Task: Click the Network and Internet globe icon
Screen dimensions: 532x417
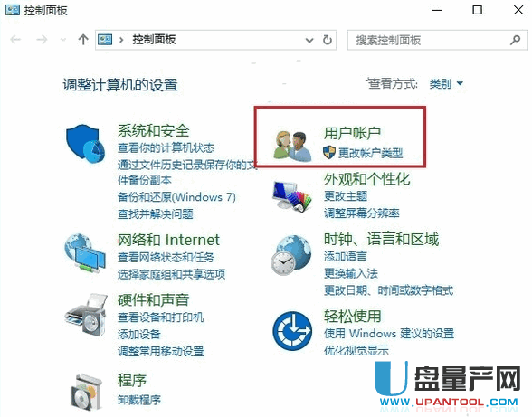Action: (85, 253)
